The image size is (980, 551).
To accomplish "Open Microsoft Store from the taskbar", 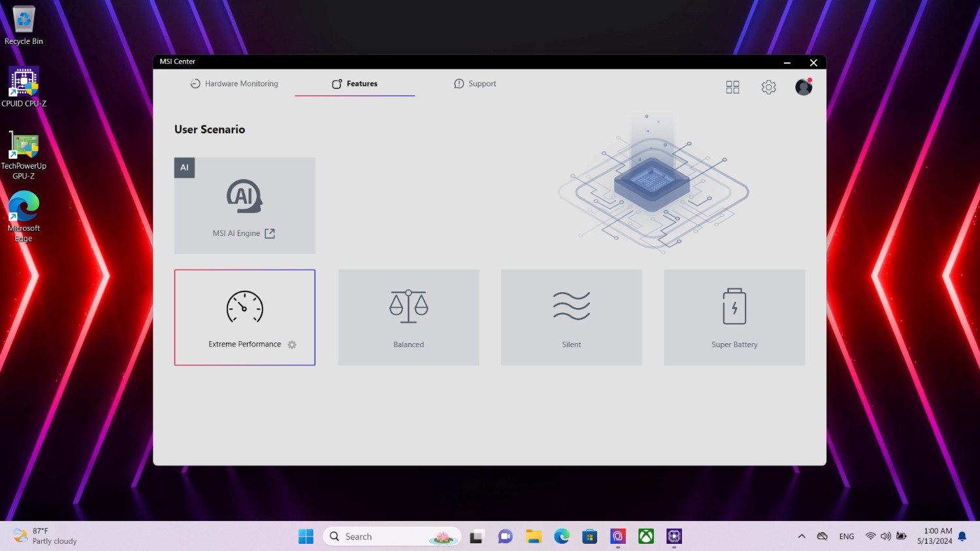I will (590, 537).
